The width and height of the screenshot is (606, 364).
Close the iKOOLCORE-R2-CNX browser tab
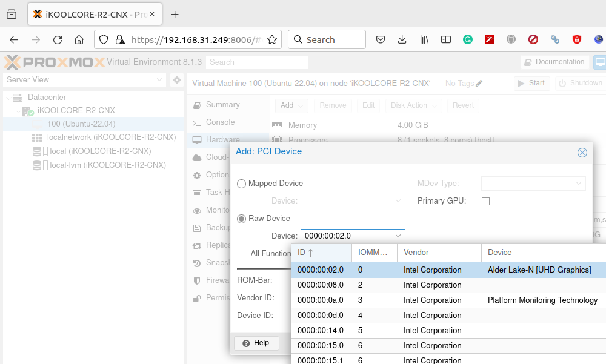click(x=152, y=14)
